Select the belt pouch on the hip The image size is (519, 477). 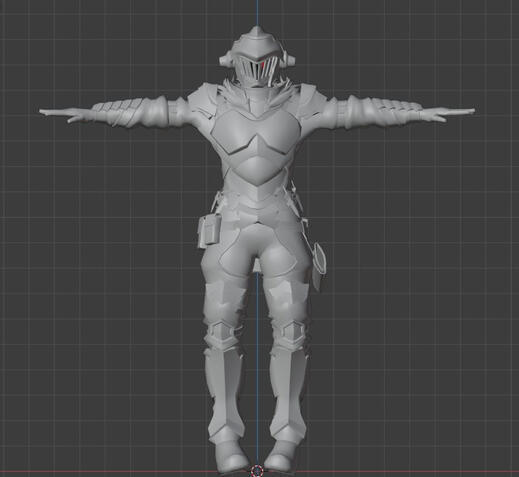209,231
